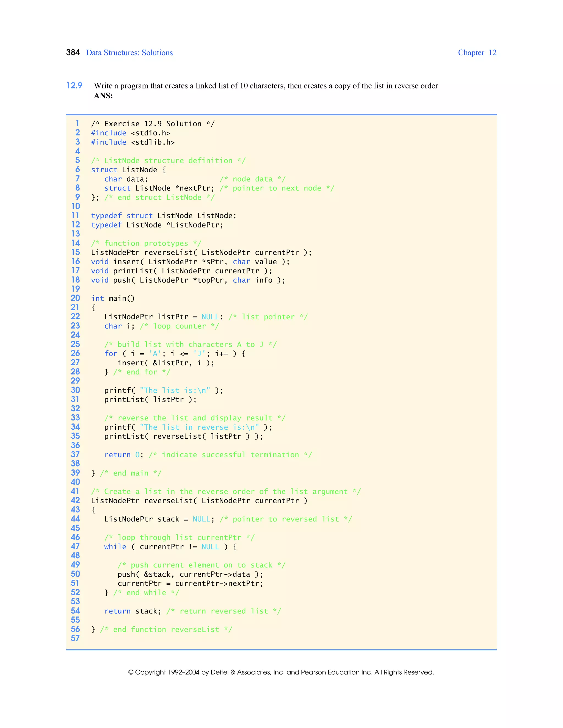Click the reverseList definition header on line 42
This screenshot has height=728, width=563.
click(x=199, y=501)
